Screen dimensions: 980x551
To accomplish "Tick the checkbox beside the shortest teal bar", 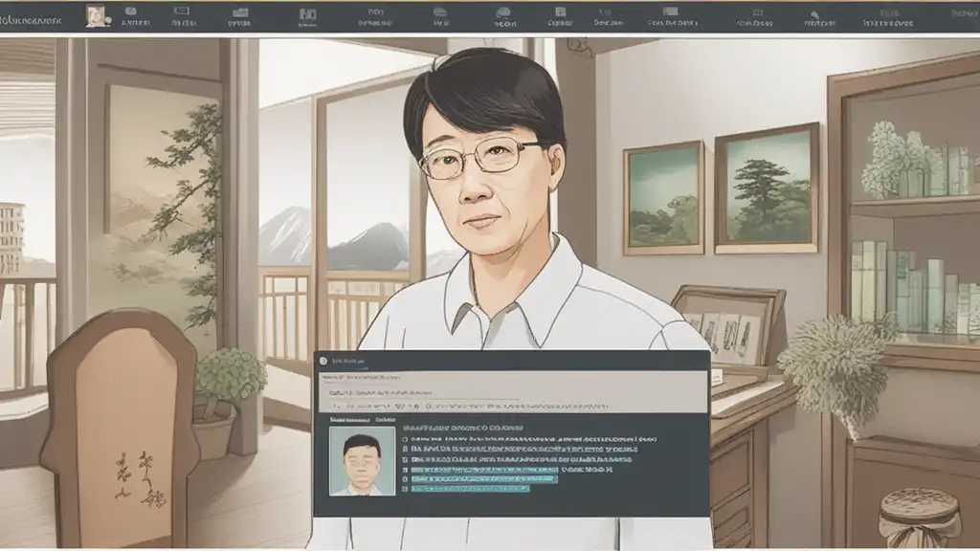I will coord(405,489).
